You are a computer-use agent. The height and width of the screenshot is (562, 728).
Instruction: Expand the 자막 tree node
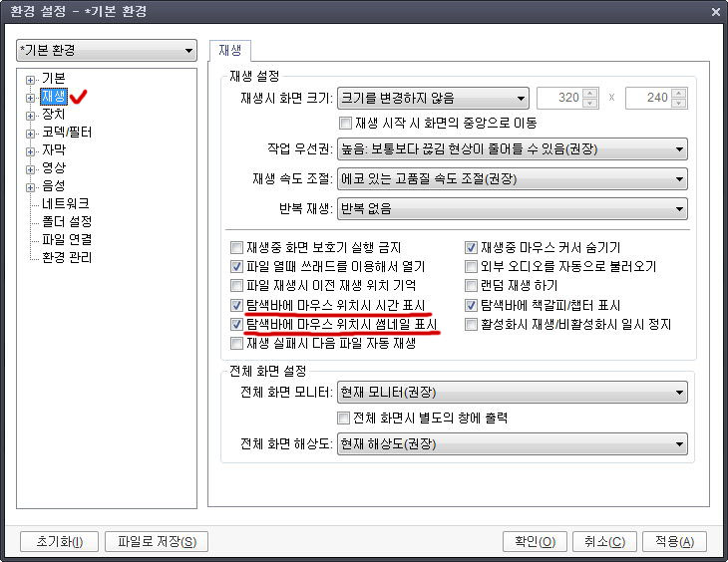coord(30,151)
